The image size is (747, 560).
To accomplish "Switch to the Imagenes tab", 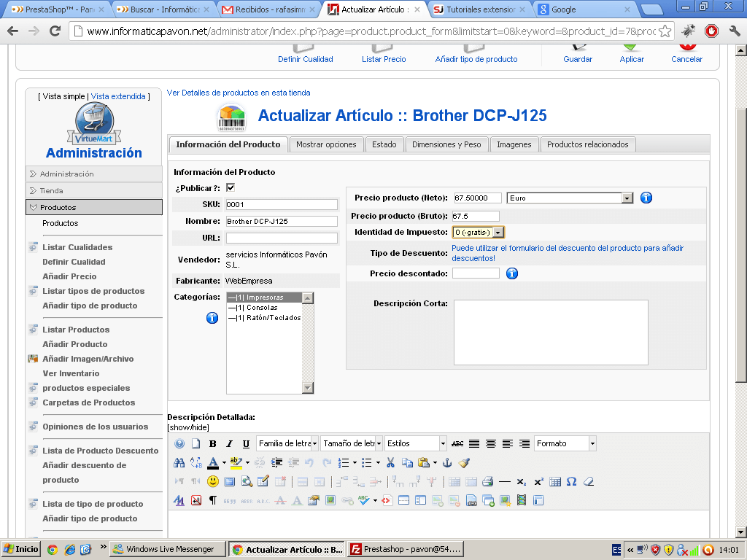I will pos(514,145).
